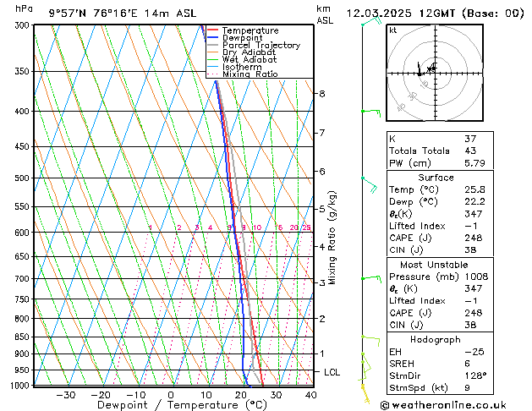Image resolution: width=532 pixels, height=411 pixels.
Task: Select Temperature in the legend
Action: 250,30
